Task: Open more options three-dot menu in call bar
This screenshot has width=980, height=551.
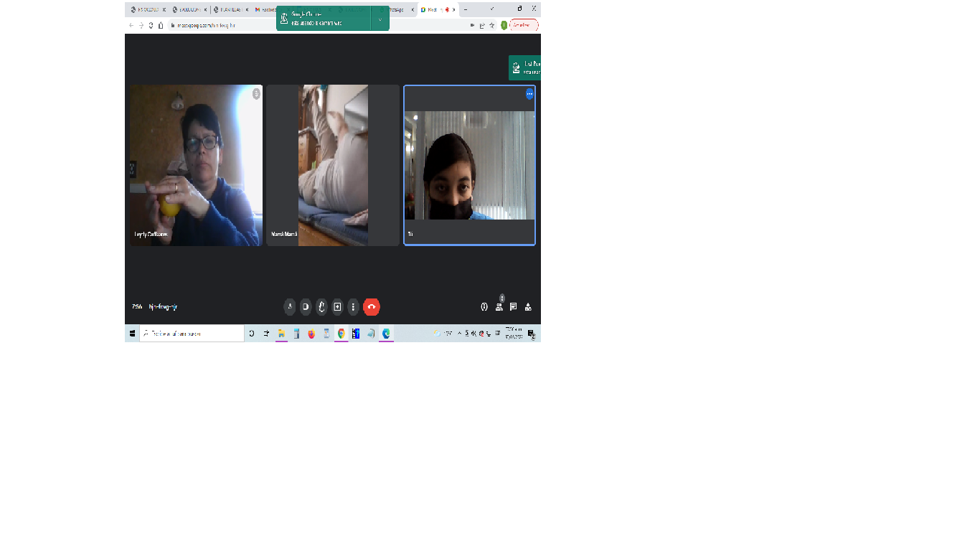Action: (353, 307)
